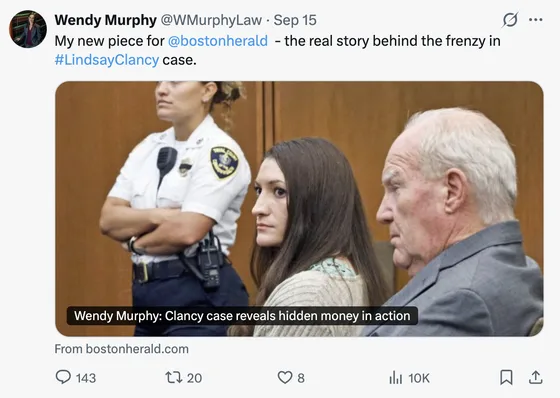This screenshot has height=398, width=560.
Task: Click the Grok slashed-circle icon
Action: 510,20
